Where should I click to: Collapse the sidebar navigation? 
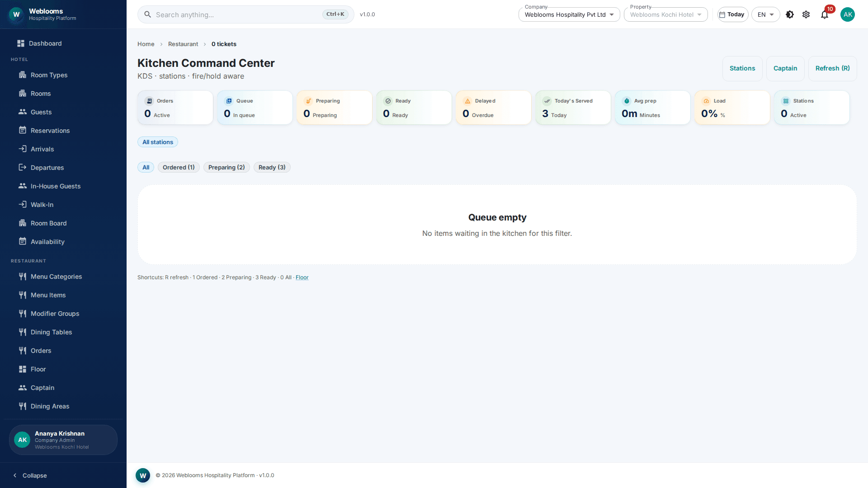[x=30, y=475]
